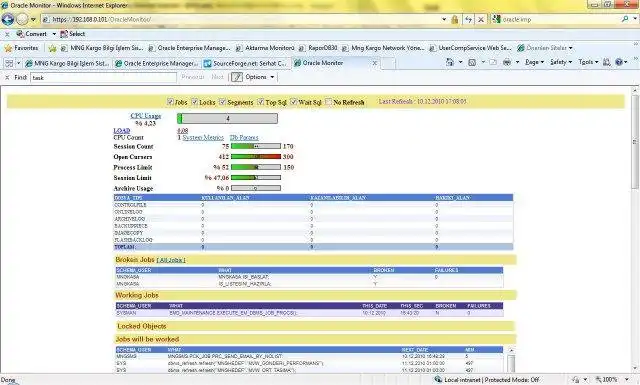
Task: Uncheck the Jobs checkbox
Action: [171, 102]
